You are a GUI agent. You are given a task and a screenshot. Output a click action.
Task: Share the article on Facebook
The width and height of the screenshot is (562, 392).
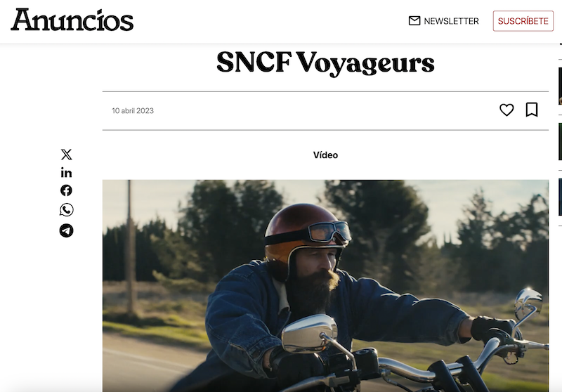pyautogui.click(x=66, y=190)
